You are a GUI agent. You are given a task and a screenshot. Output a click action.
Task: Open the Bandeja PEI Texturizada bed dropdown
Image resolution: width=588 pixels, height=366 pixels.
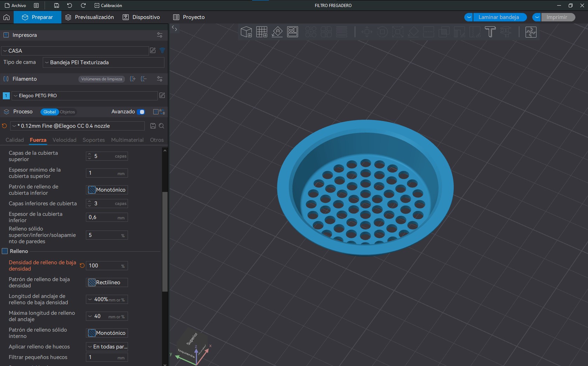[103, 62]
